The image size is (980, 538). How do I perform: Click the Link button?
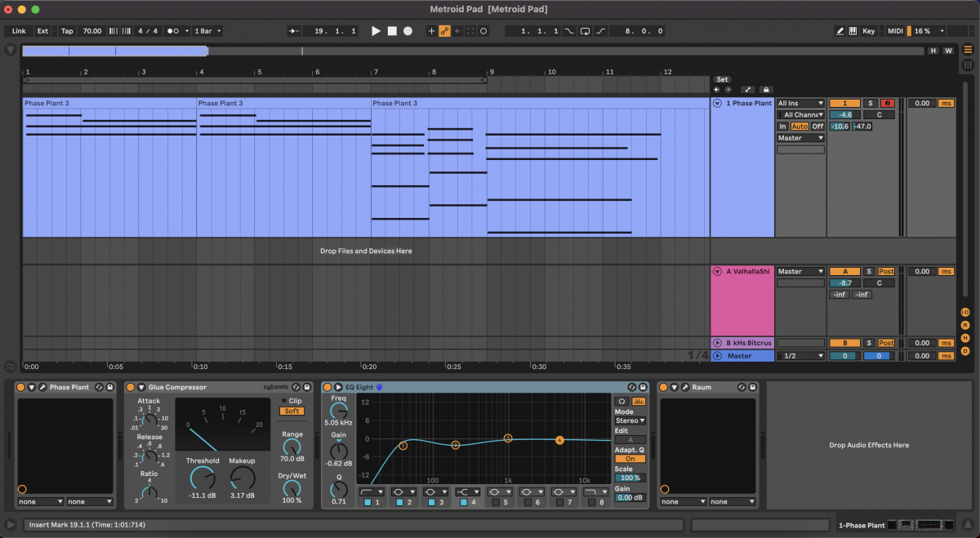[19, 31]
